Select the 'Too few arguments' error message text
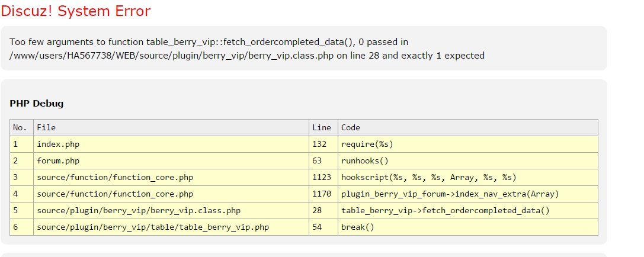644x257 pixels. pyautogui.click(x=247, y=49)
